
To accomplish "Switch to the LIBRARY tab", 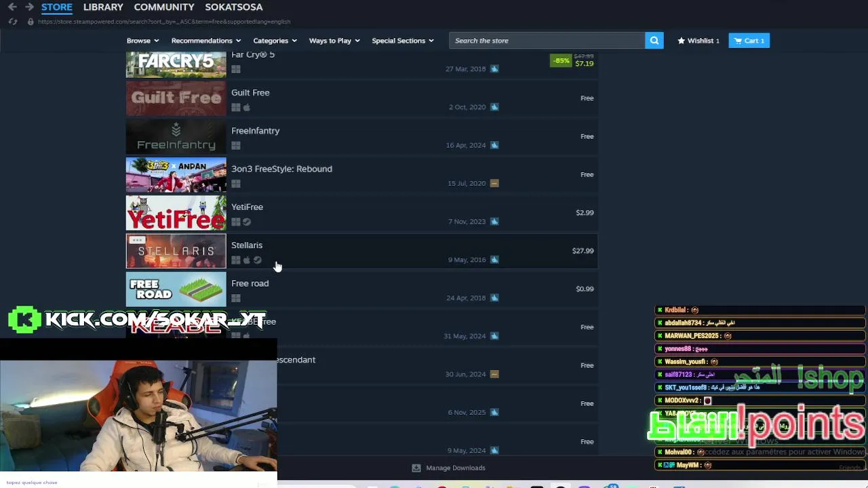I will pyautogui.click(x=103, y=7).
